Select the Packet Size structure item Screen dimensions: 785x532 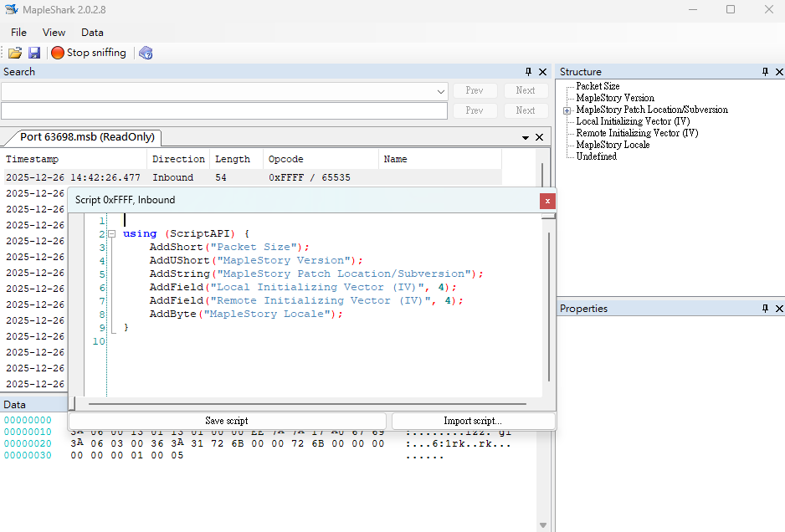point(598,86)
